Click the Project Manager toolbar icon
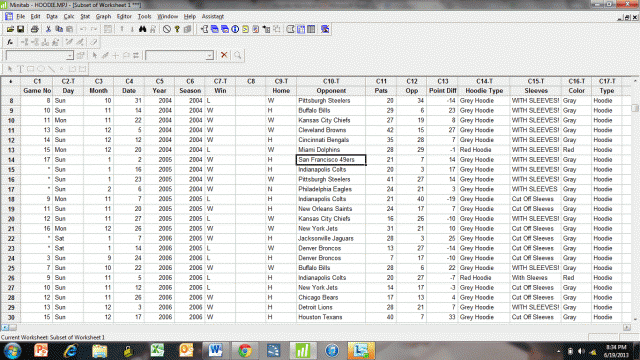This screenshot has height=360, width=640. click(311, 29)
